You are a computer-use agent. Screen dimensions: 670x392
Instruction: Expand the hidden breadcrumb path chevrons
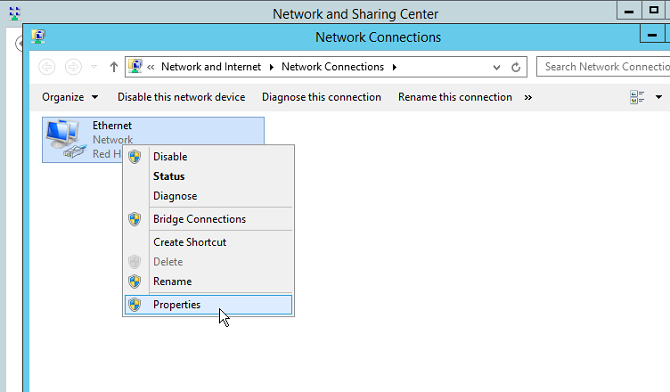pyautogui.click(x=150, y=67)
